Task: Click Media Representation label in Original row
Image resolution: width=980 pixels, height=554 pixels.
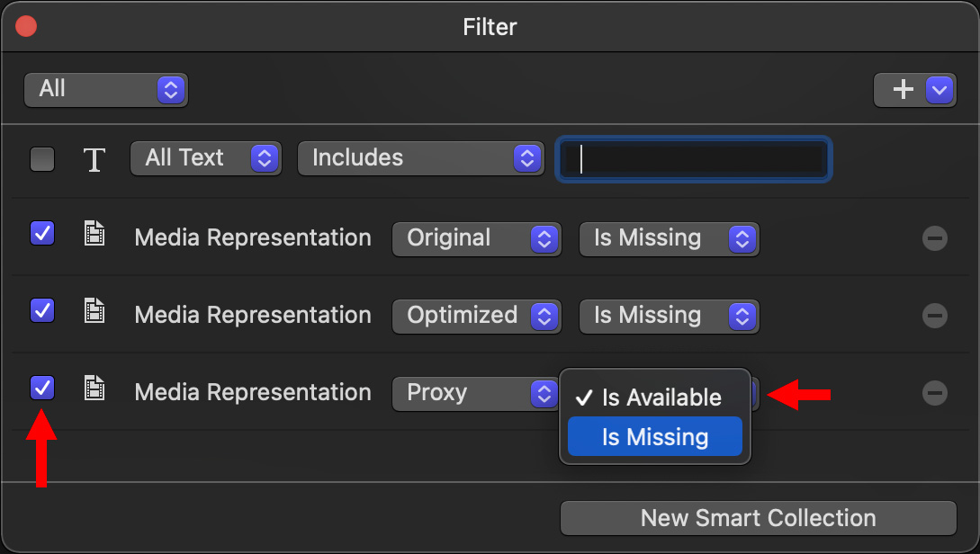Action: 253,238
